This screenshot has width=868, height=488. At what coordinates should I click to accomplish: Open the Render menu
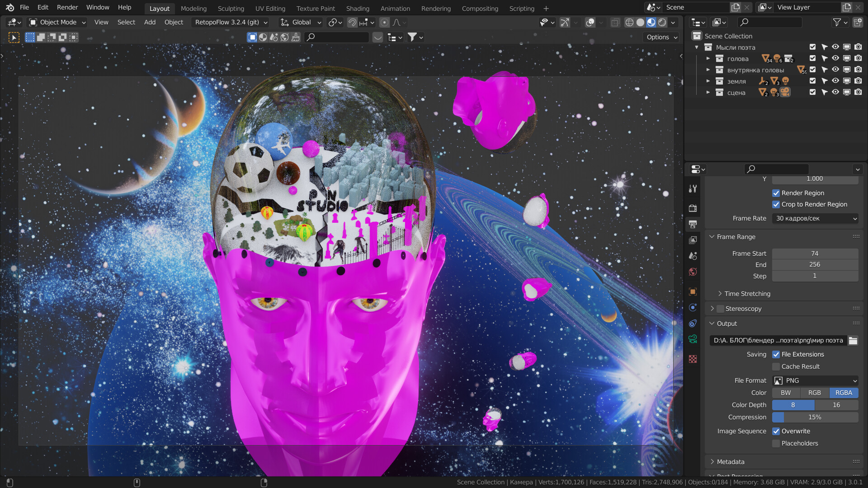(67, 7)
